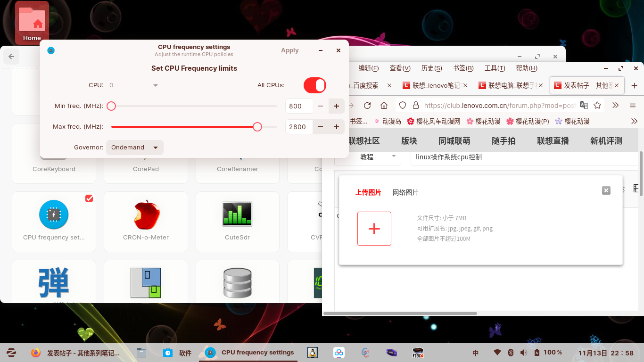Open network indicator in tray
This screenshot has height=362, width=644.
click(497, 353)
